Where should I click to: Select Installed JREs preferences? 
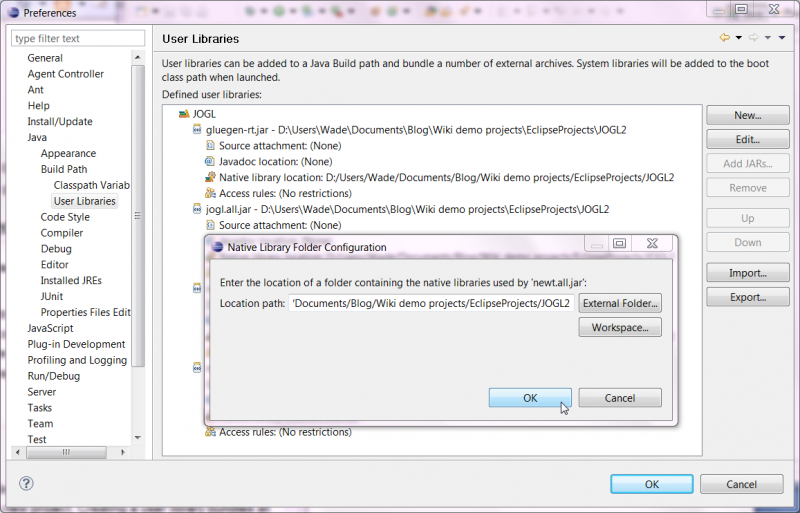[71, 280]
